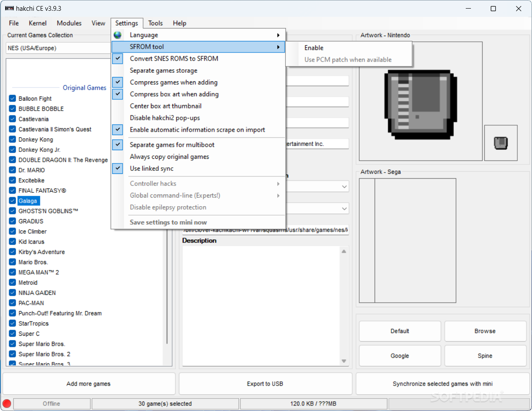The image size is (532, 411).
Task: Open the Kernel menu
Action: coord(37,23)
